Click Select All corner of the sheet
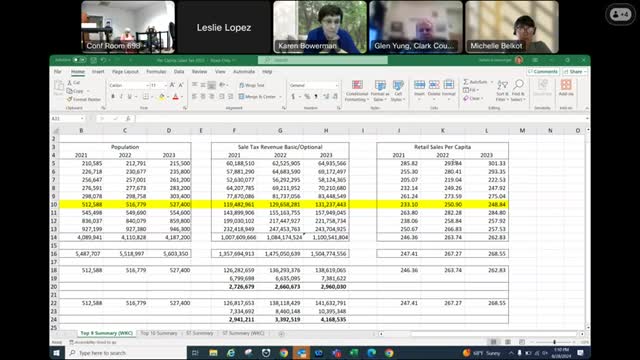Image resolution: width=640 pixels, height=360 pixels. (x=55, y=131)
